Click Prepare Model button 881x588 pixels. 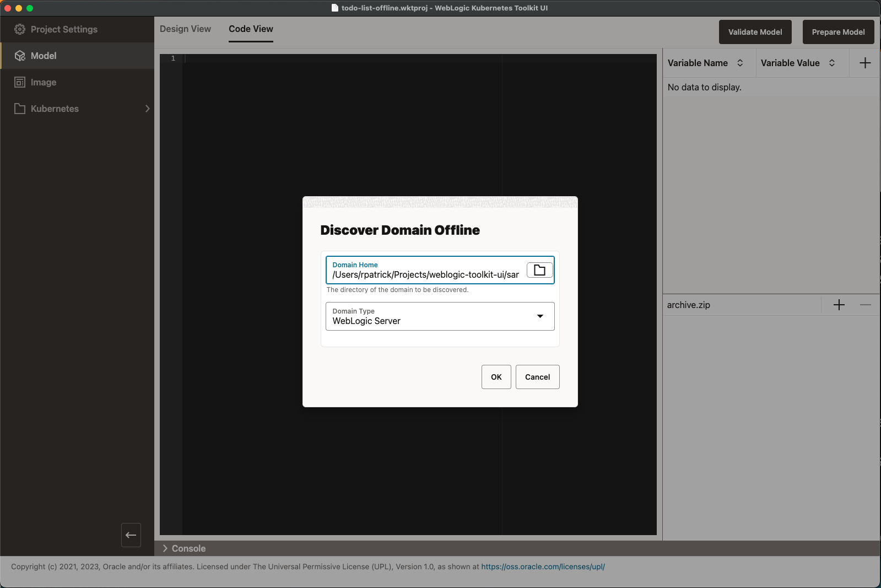coord(839,32)
